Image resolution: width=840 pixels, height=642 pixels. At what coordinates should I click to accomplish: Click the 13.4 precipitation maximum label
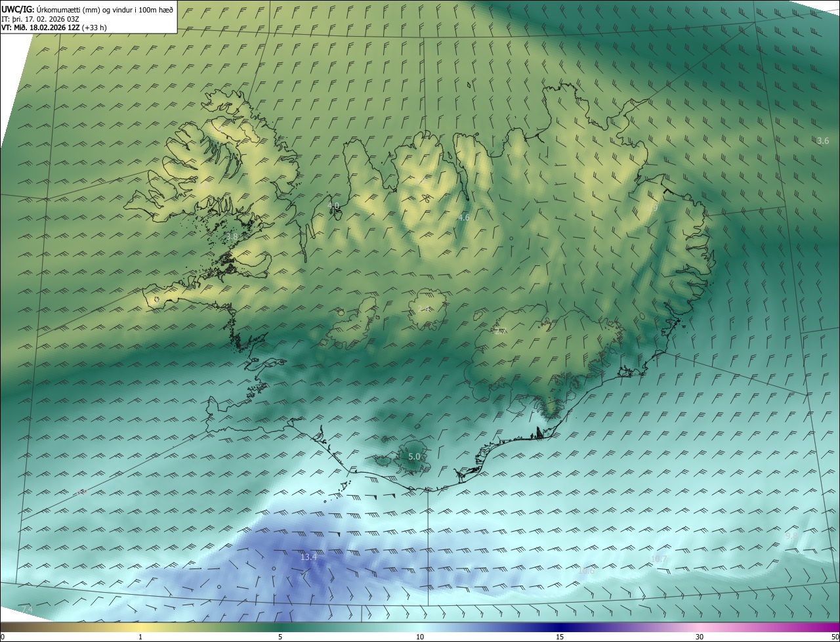coord(308,557)
